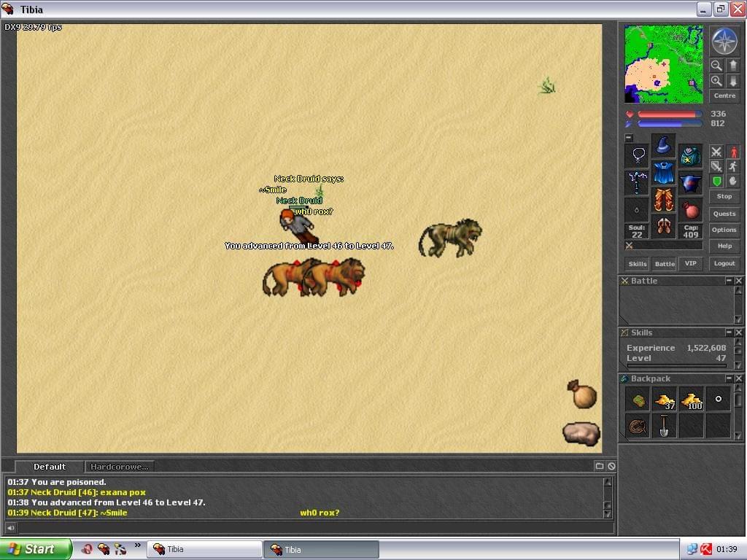Switch to the first Tibia taskbar window
Viewport: 747px width, 560px height.
[x=204, y=549]
